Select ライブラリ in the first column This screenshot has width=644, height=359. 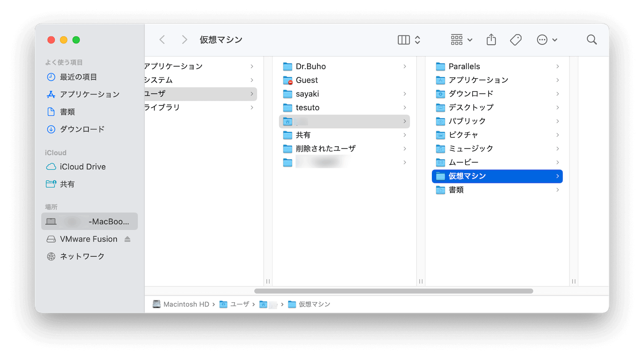(x=201, y=108)
